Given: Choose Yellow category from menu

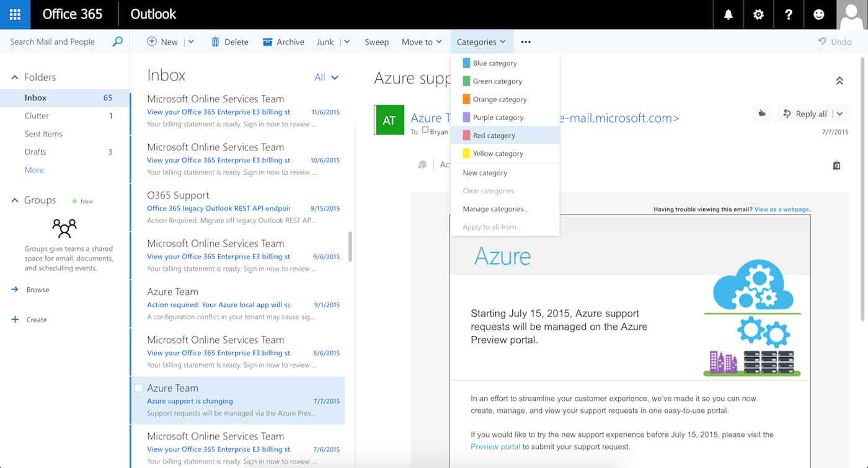Looking at the screenshot, I should tap(505, 153).
